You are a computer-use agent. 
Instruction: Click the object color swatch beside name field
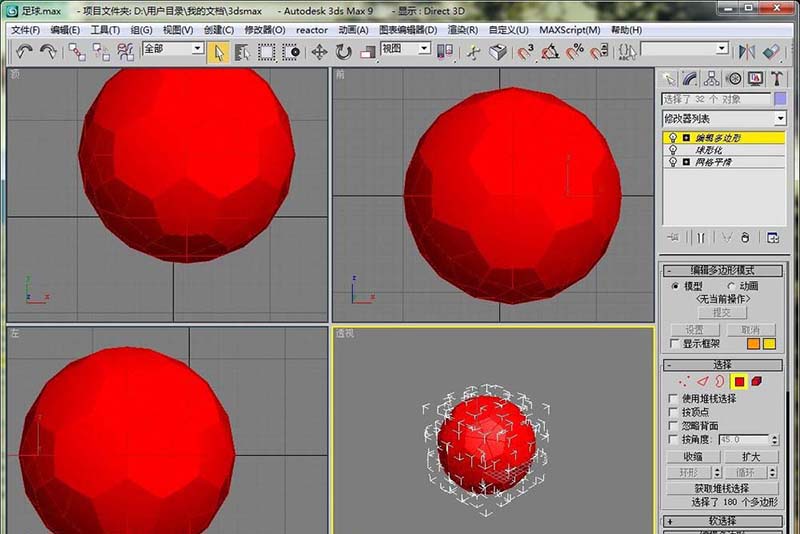[x=780, y=99]
